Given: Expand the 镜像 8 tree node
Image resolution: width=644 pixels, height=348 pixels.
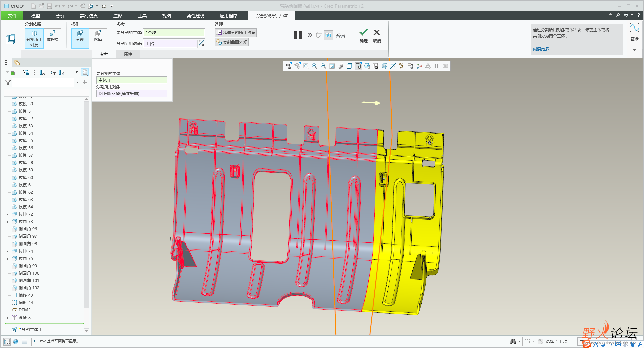Looking at the screenshot, I should 8,318.
